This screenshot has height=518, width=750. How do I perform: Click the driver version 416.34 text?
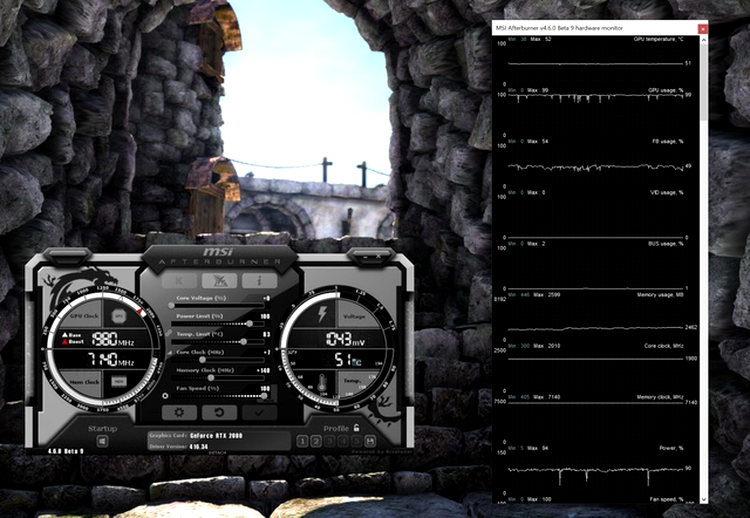(199, 447)
